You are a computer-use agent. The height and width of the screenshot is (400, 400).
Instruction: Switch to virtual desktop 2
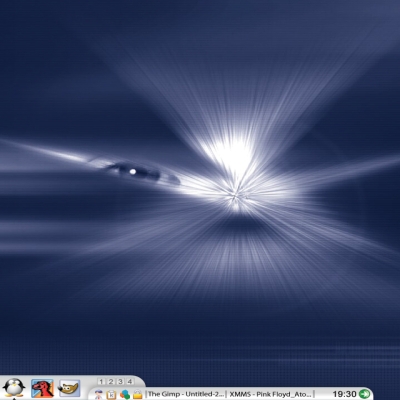(111, 381)
